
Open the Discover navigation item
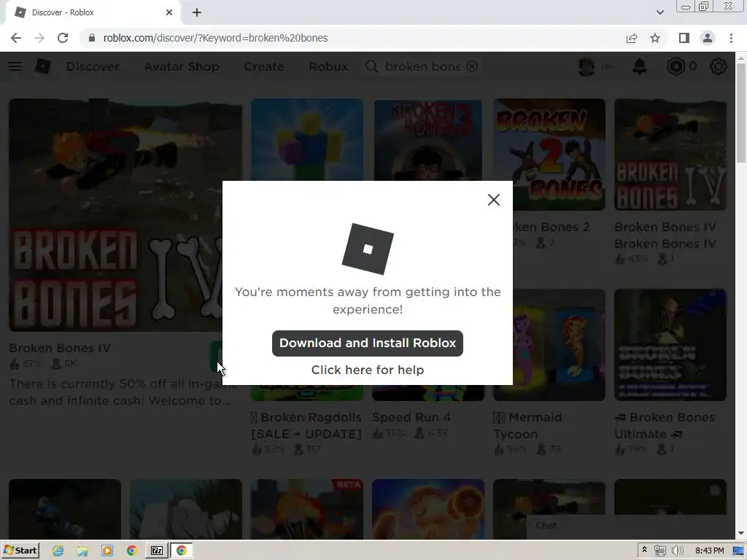pos(93,66)
